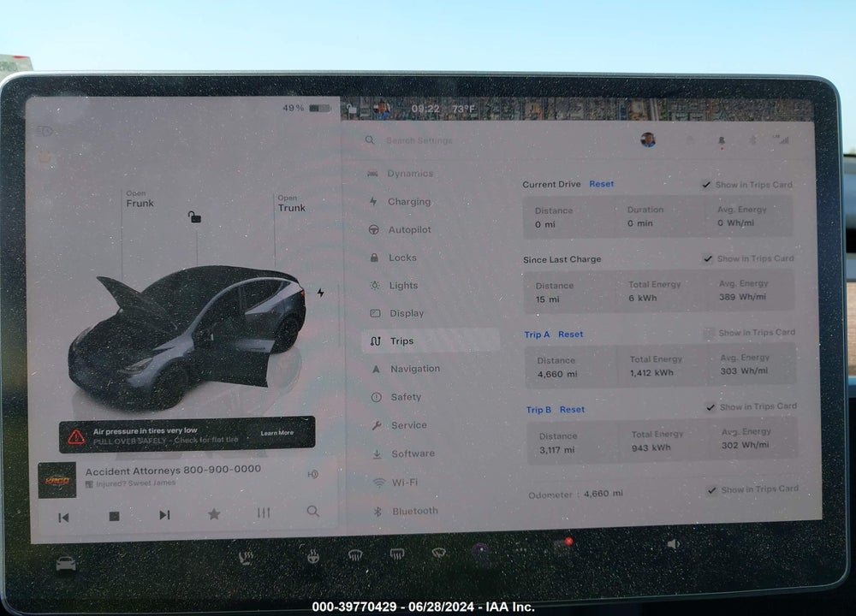Image resolution: width=856 pixels, height=616 pixels.
Task: Rename Trip A via its label
Action: [538, 335]
